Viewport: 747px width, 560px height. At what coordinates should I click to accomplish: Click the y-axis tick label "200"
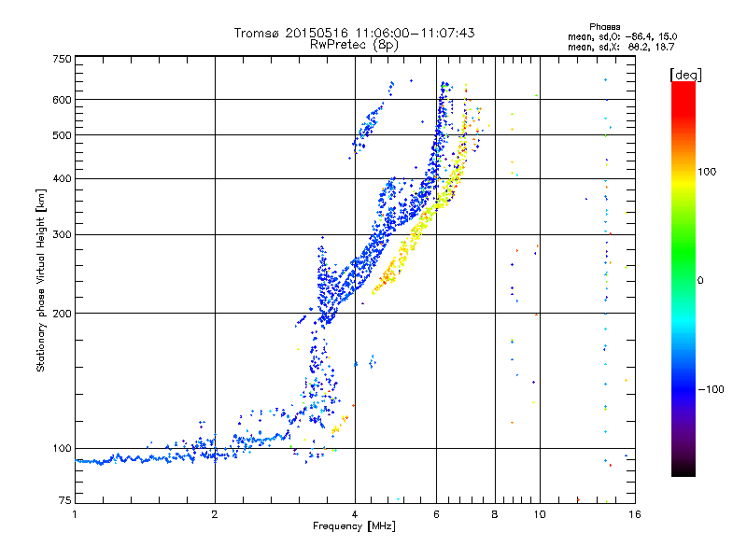(62, 314)
